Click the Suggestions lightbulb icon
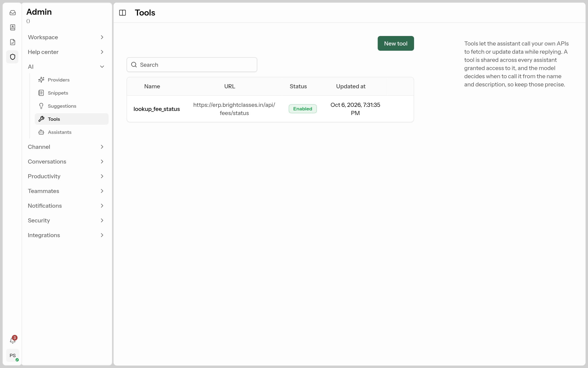 click(x=41, y=106)
